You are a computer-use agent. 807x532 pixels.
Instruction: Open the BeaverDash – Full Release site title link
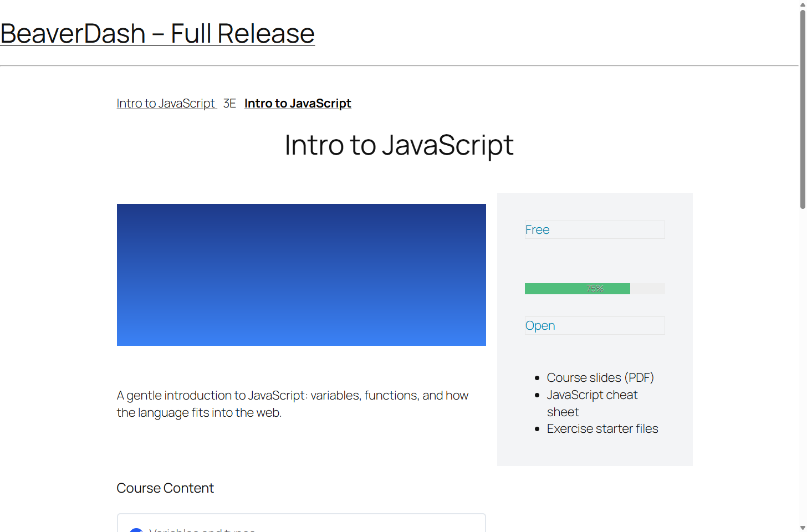157,34
